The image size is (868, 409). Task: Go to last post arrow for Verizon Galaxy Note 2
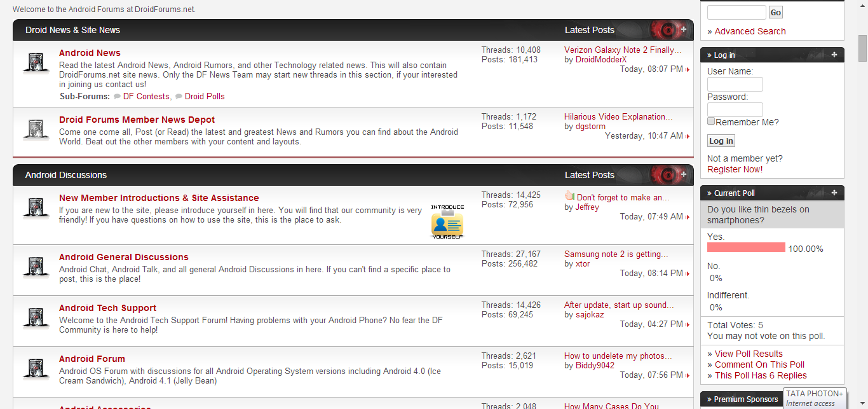click(x=688, y=69)
